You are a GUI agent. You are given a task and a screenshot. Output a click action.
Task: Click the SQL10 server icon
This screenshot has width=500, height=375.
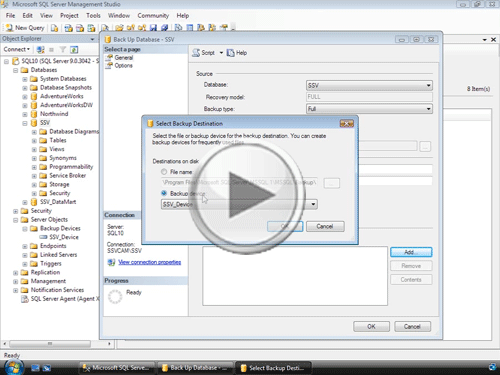pyautogui.click(x=15, y=61)
